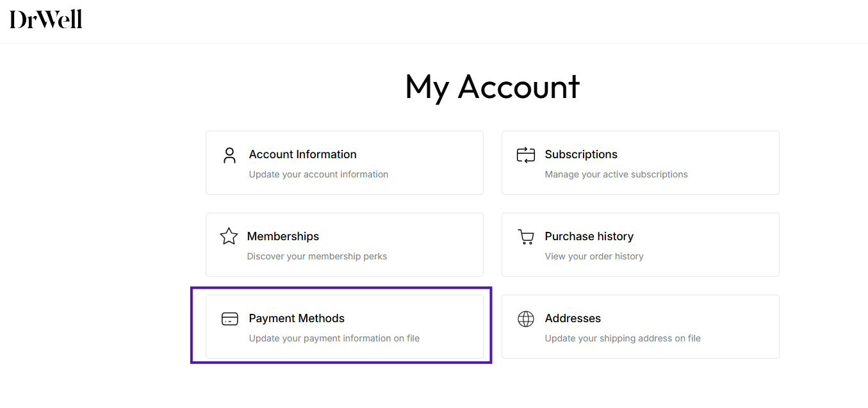Viewport: 868px width, 408px height.
Task: Click the My Account page heading
Action: click(492, 86)
